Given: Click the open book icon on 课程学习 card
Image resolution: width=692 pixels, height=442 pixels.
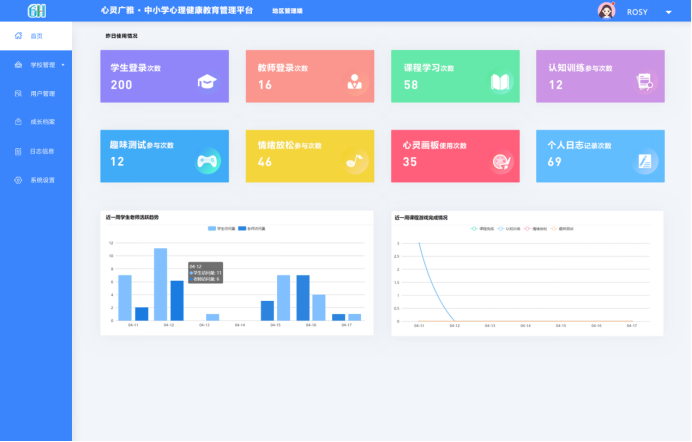Looking at the screenshot, I should 501,82.
